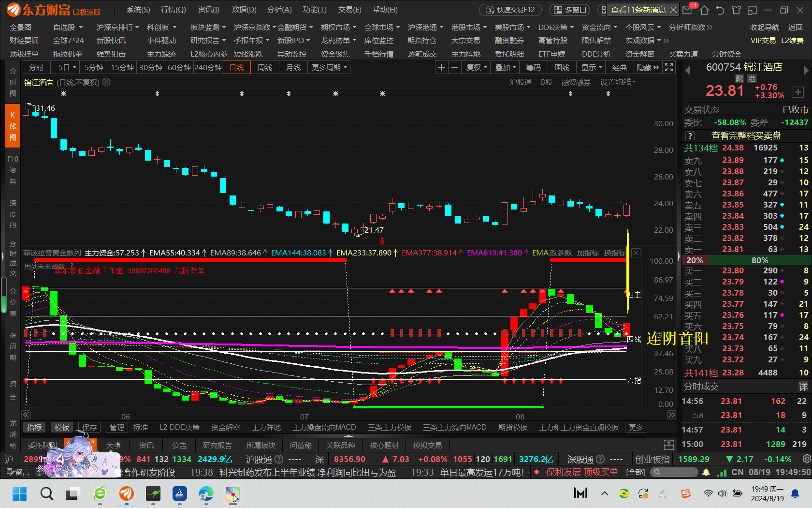Viewport: 812px width, 508px height.
Task: Open the skin theme shirt icon
Action: 736,10
